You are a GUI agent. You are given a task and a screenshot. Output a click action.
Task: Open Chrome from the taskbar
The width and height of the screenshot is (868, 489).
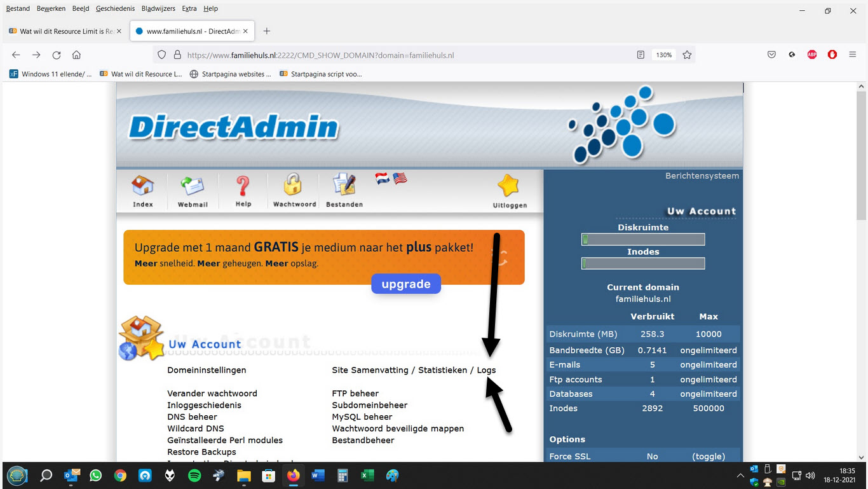120,475
